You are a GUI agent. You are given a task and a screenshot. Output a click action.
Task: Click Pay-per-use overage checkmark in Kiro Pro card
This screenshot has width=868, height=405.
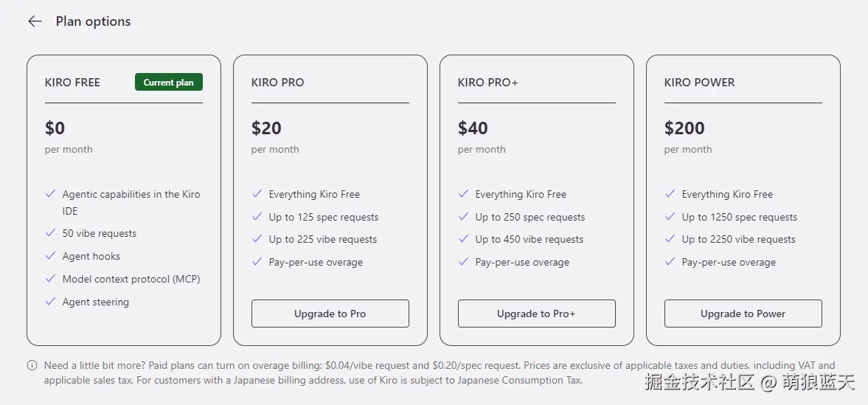click(x=257, y=261)
